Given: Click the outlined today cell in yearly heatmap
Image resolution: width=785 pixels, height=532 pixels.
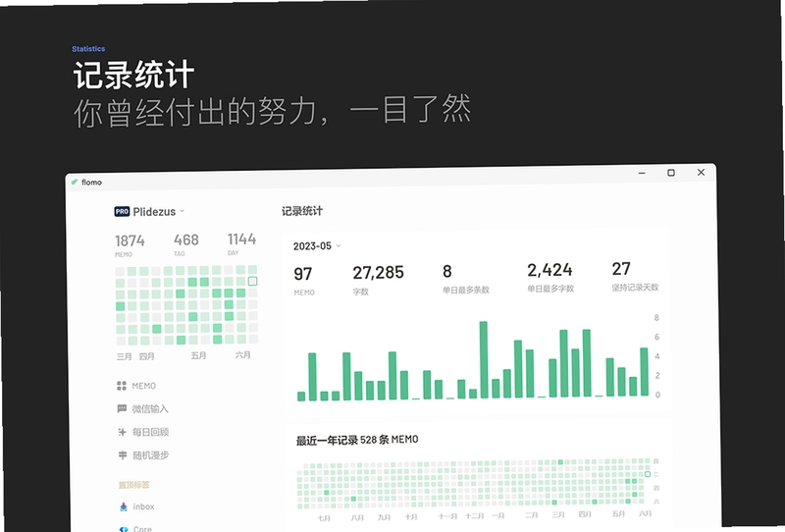Looking at the screenshot, I should click(x=648, y=474).
